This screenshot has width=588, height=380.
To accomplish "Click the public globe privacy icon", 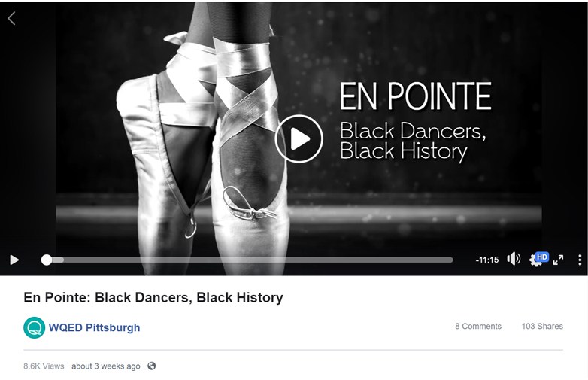I will click(x=151, y=366).
